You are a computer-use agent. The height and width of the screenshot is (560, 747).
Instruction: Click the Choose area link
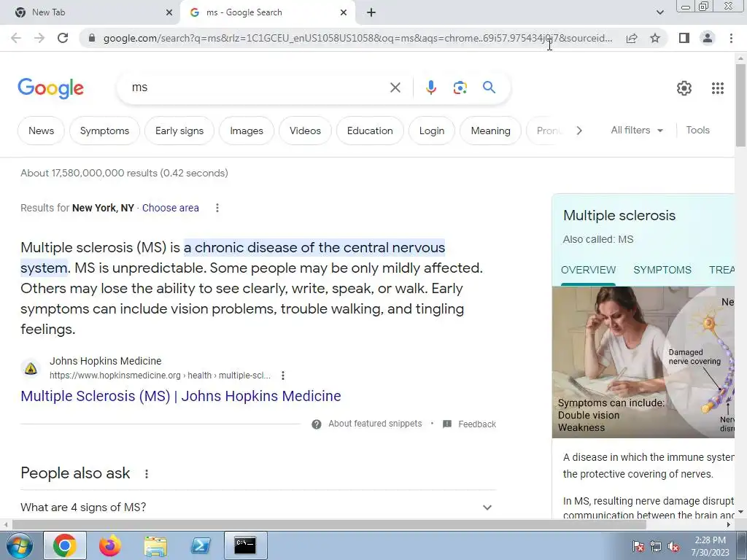pyautogui.click(x=171, y=208)
